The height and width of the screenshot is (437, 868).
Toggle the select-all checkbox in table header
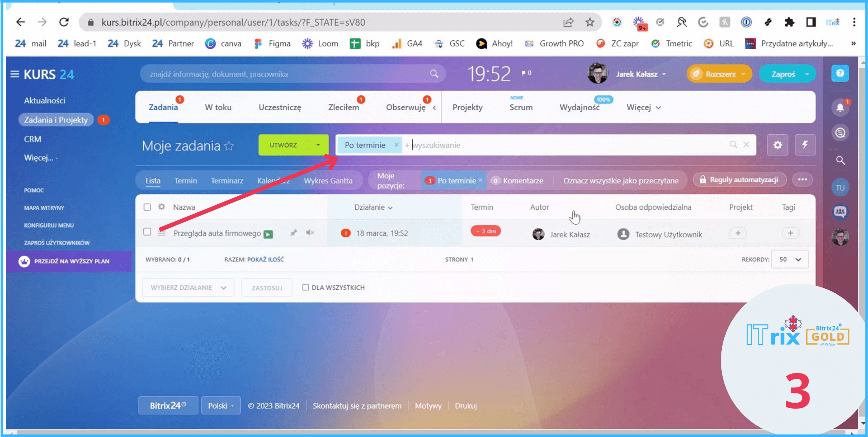[147, 207]
